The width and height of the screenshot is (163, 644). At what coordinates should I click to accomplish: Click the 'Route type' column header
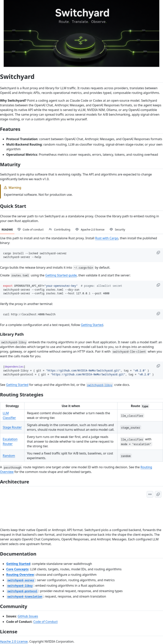(x=140, y=406)
